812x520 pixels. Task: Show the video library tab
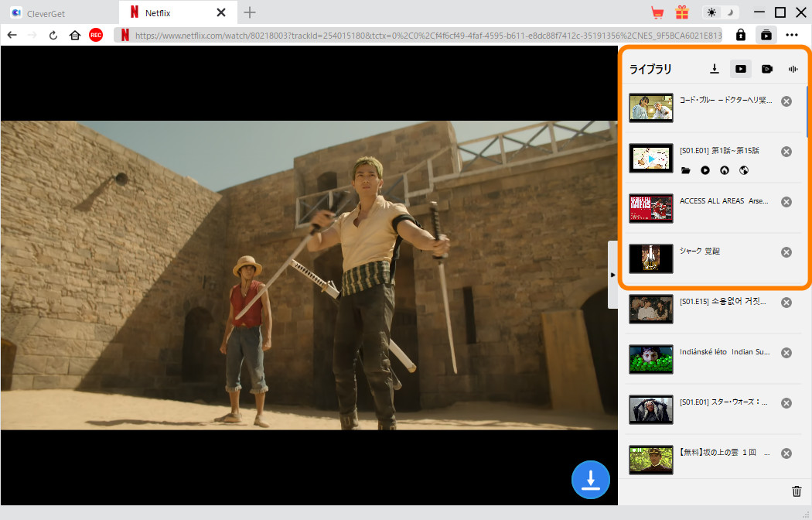coord(741,69)
